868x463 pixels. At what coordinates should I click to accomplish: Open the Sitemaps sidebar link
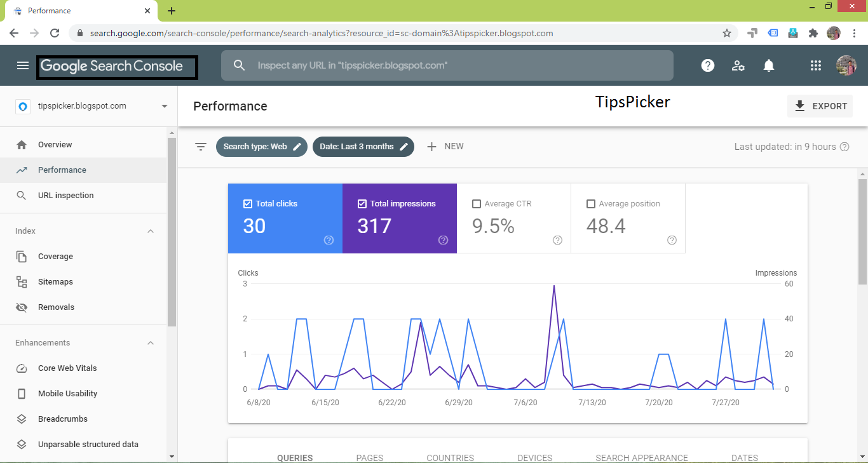click(x=84, y=282)
